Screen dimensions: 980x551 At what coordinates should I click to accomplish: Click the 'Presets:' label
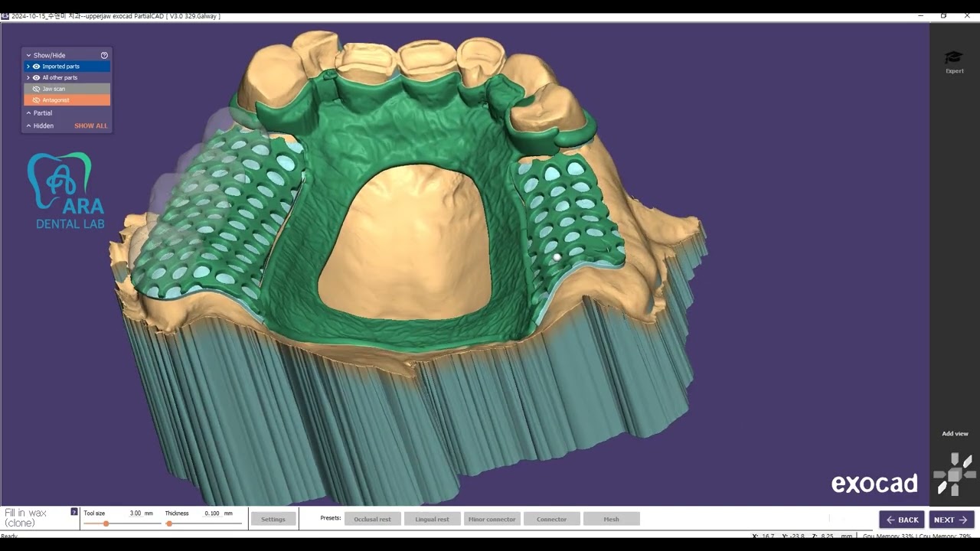[331, 518]
